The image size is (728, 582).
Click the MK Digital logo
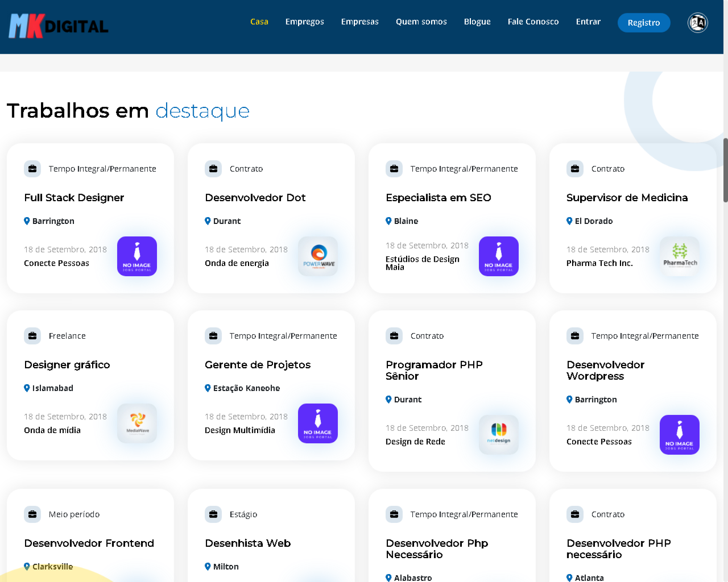point(58,26)
